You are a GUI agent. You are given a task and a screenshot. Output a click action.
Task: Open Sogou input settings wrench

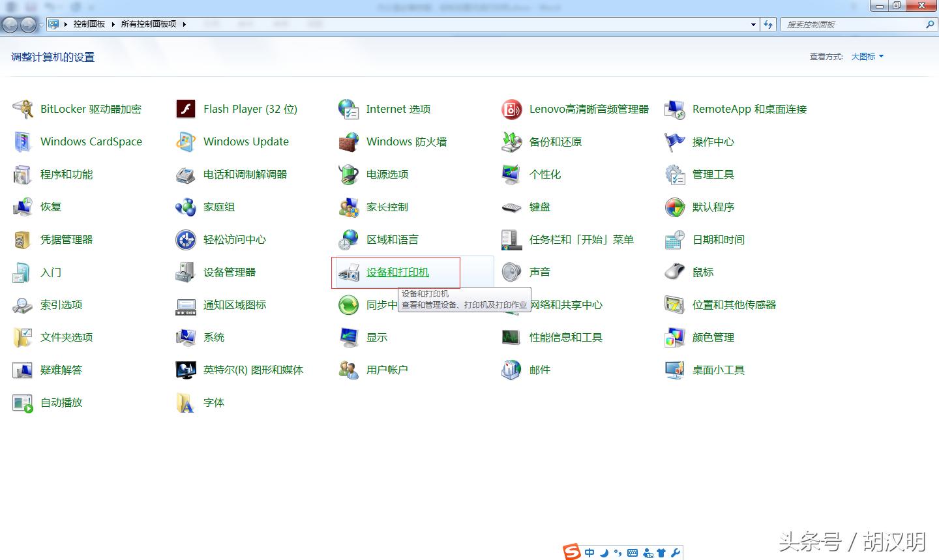click(675, 552)
